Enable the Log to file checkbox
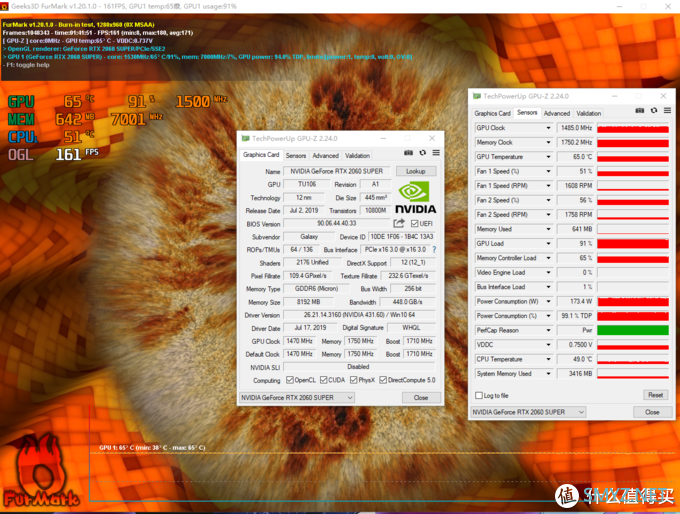 pos(479,395)
